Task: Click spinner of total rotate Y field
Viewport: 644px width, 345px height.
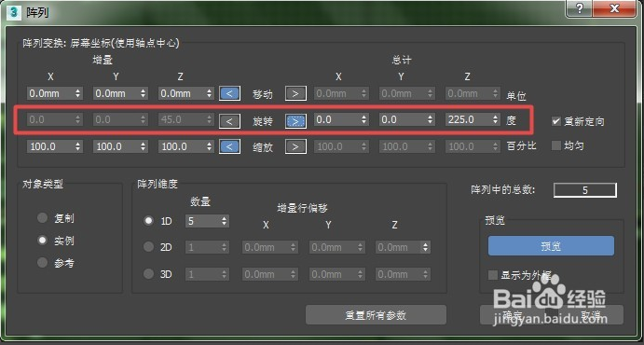Action: [430, 119]
